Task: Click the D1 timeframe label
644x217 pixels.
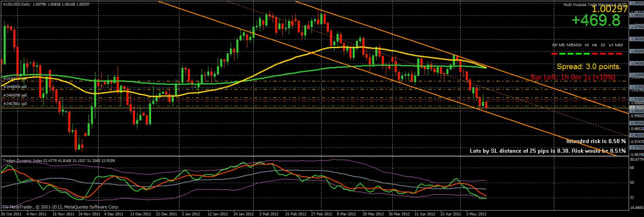Action: coord(603,45)
